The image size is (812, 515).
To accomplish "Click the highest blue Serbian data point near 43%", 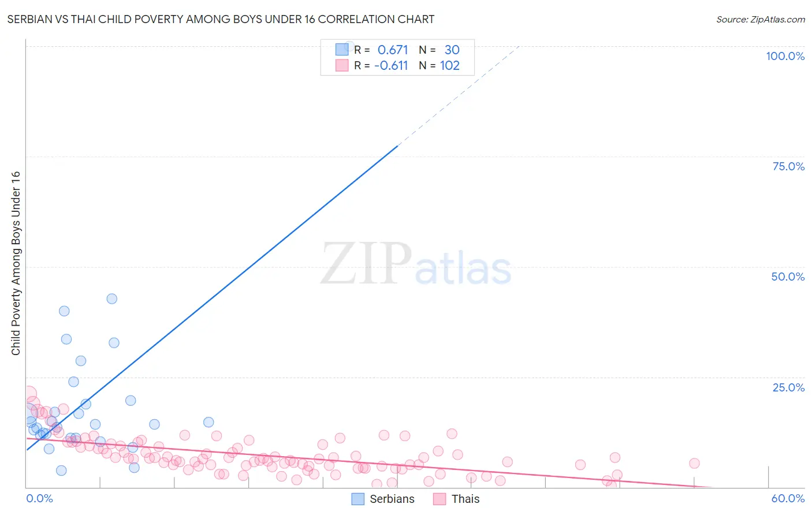I will coord(112,298).
